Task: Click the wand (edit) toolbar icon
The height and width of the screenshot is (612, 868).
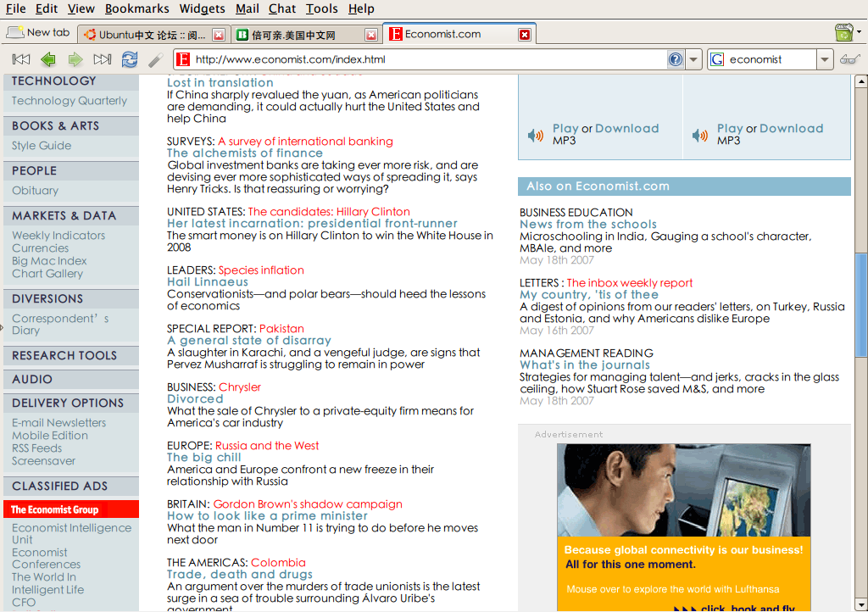Action: click(x=156, y=59)
